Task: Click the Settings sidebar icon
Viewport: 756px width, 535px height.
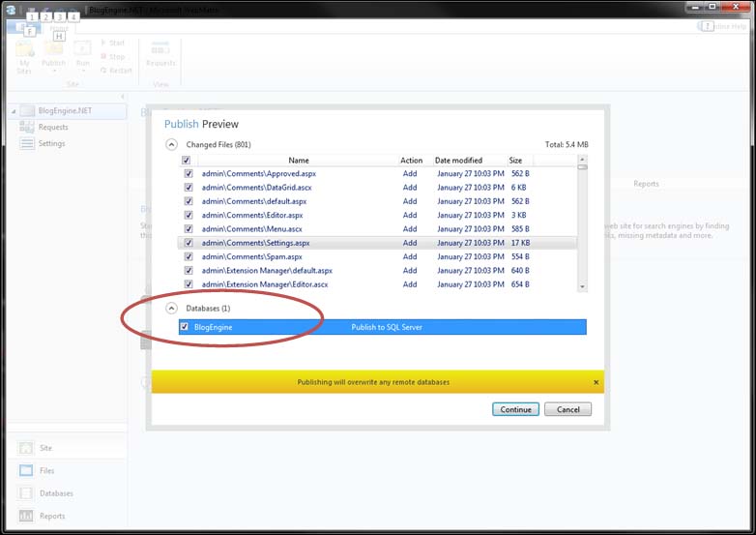Action: [26, 143]
